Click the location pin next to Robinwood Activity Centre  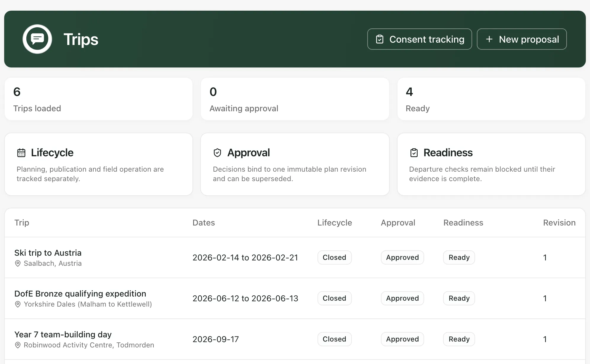click(18, 345)
